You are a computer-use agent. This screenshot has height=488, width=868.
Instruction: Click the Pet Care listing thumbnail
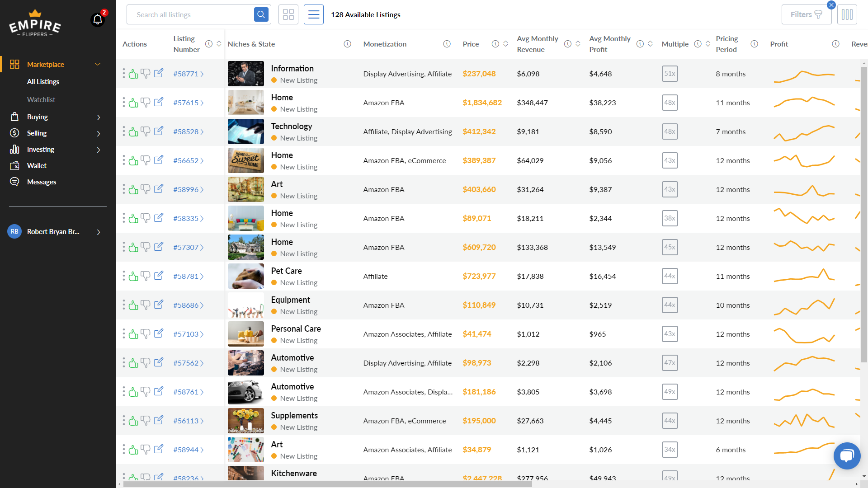click(x=245, y=276)
